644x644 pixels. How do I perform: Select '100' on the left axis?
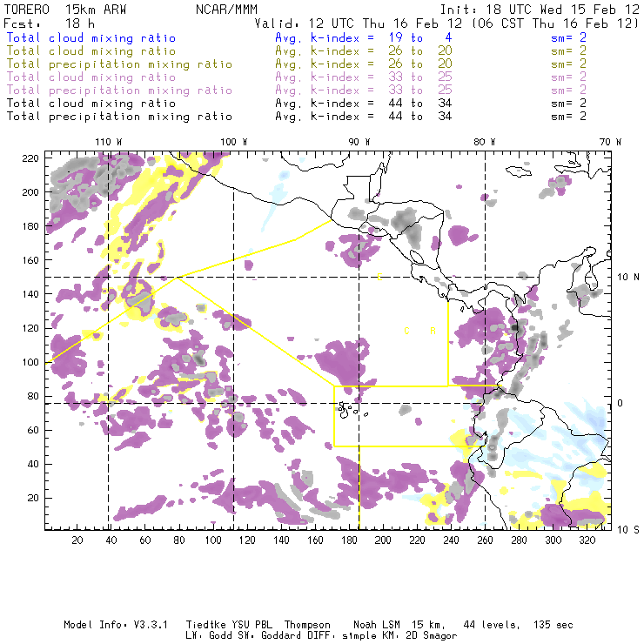point(30,362)
